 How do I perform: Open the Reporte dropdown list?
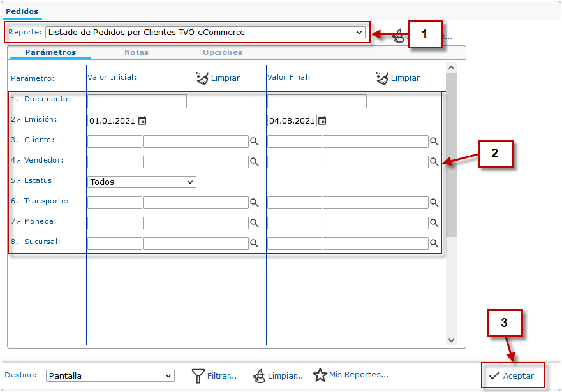click(x=360, y=32)
